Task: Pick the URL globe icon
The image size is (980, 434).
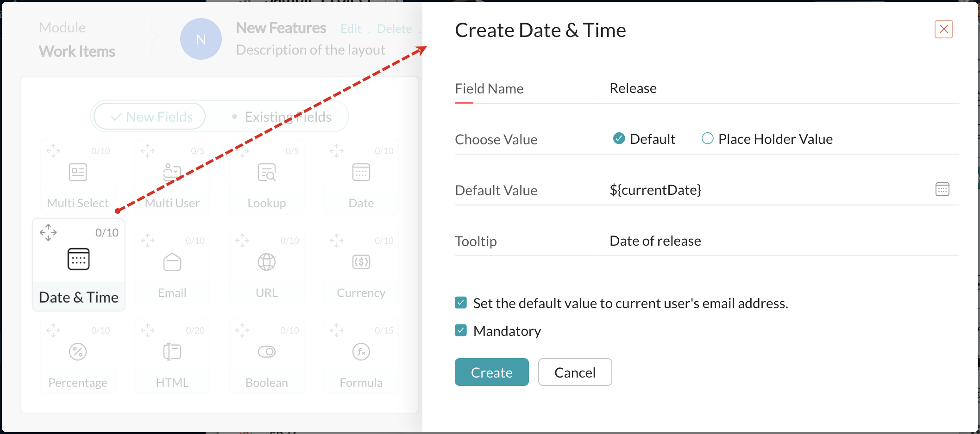Action: pos(267,262)
